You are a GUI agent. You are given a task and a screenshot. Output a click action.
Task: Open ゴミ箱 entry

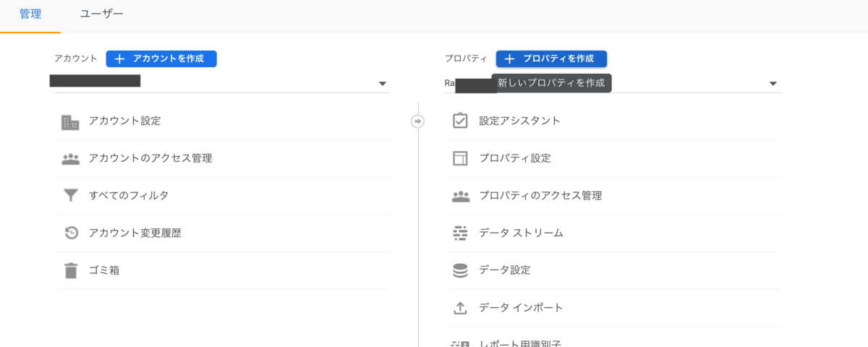coord(222,271)
